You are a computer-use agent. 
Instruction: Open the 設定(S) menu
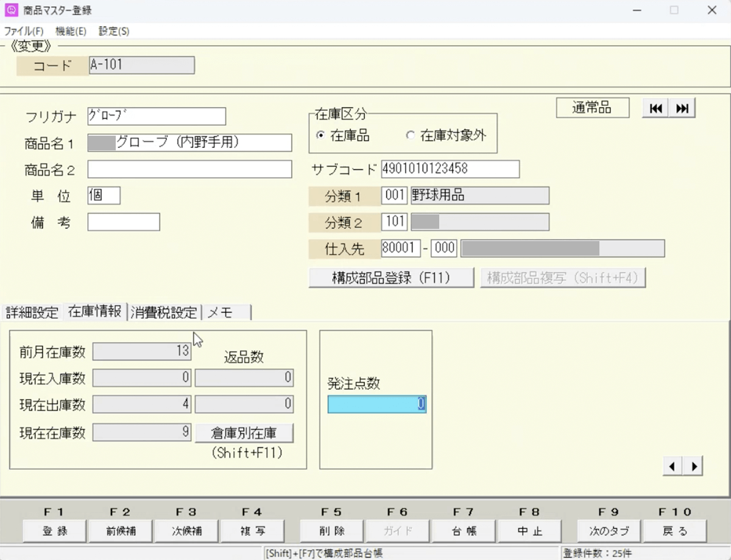coord(114,31)
